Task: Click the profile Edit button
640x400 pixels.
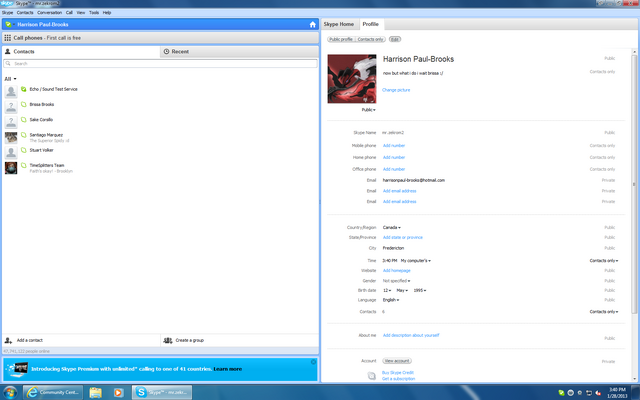Action: click(x=395, y=39)
